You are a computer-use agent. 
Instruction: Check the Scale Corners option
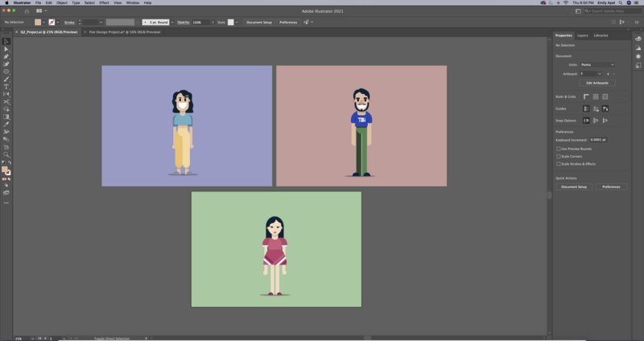pos(559,156)
